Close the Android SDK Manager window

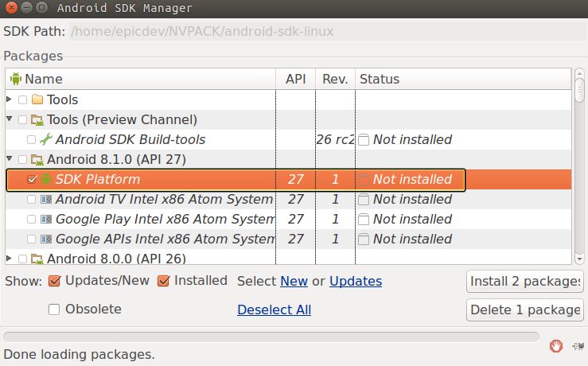coord(11,7)
